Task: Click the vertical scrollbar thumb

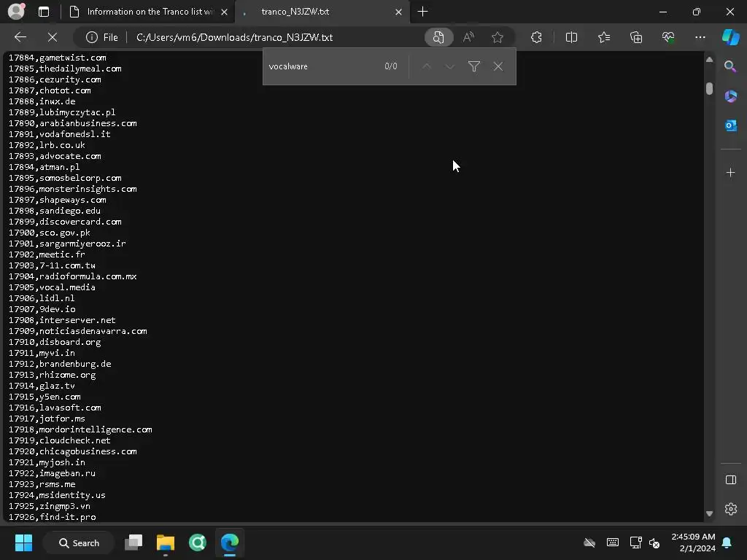Action: click(709, 88)
